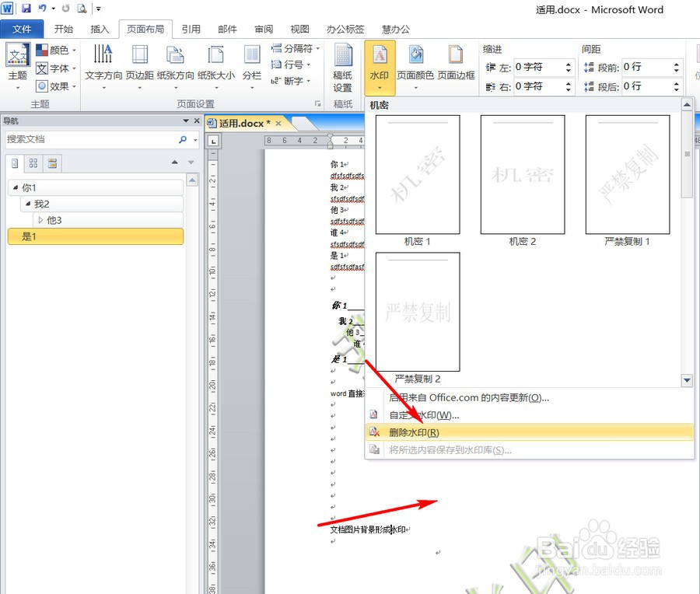Switch to Insert (插入) tab

(100, 29)
